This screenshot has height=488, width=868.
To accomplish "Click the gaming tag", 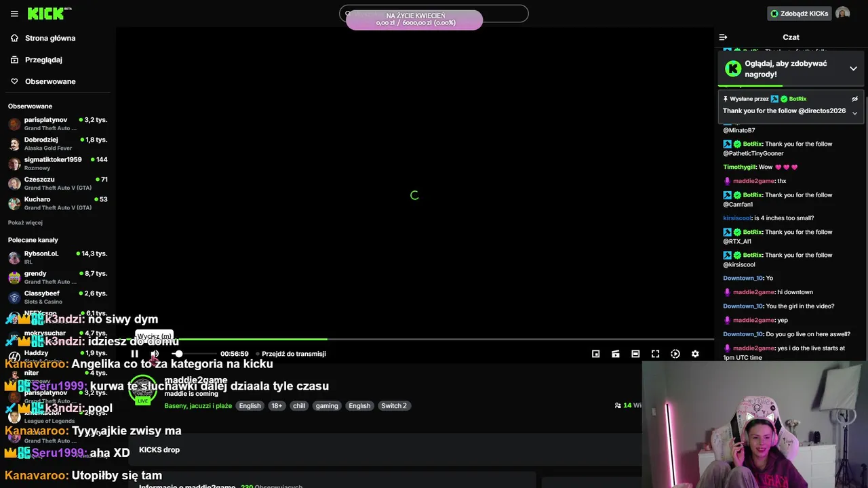I will (x=327, y=406).
